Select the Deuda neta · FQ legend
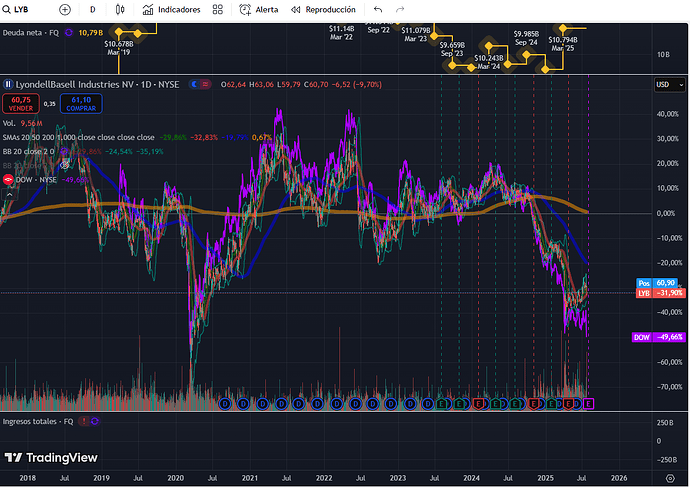This screenshot has height=487, width=690. tap(31, 33)
